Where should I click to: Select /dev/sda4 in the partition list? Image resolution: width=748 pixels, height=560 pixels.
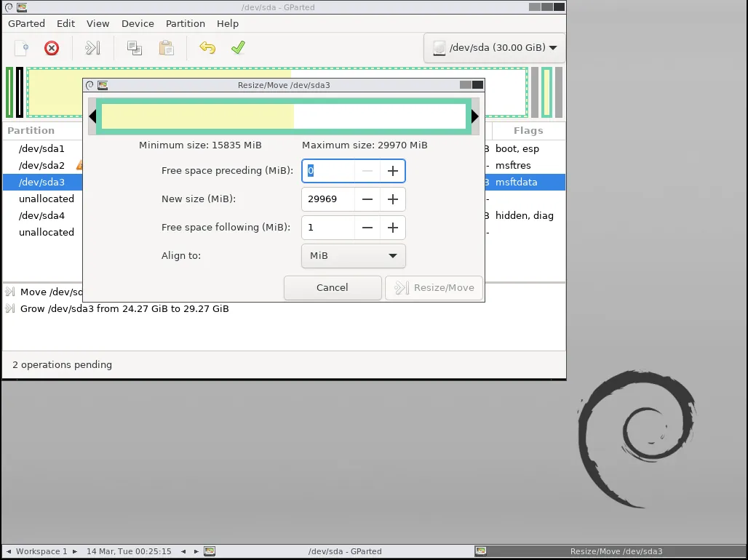[x=41, y=215]
